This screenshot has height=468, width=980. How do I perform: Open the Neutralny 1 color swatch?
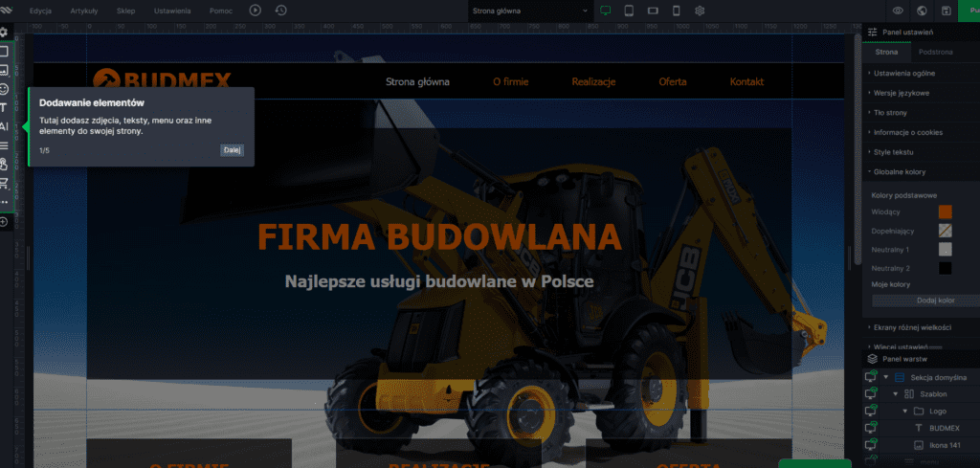(x=945, y=249)
